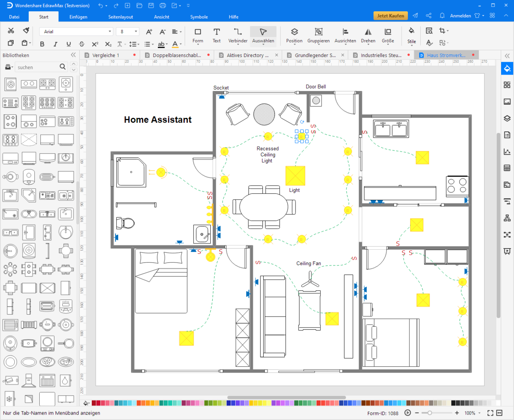Click the Jetzt Kaufen button
Screen dimensions: 514x420
390,16
